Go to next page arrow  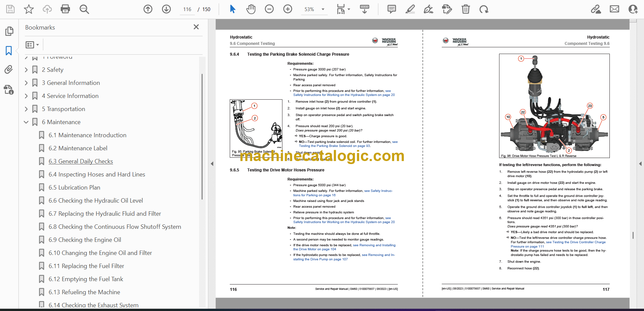(166, 9)
